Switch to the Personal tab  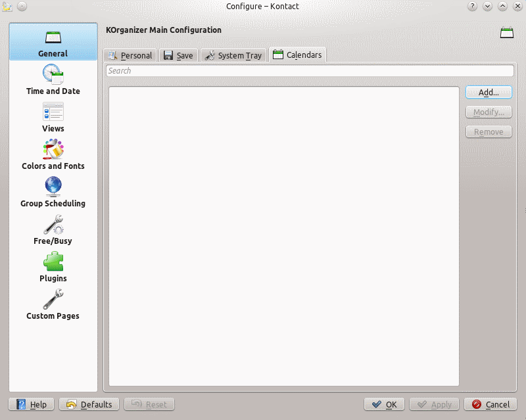130,55
